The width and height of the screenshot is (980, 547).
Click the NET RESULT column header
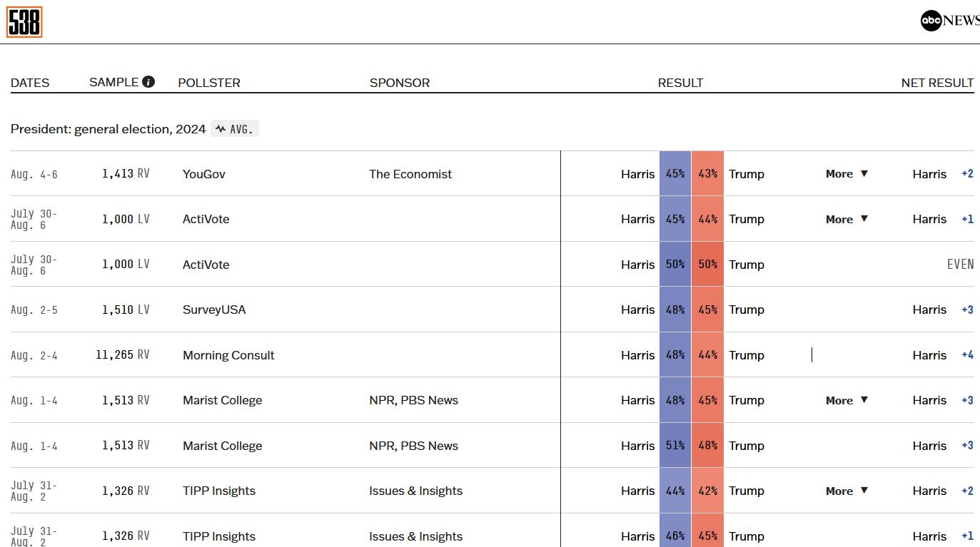click(x=938, y=83)
